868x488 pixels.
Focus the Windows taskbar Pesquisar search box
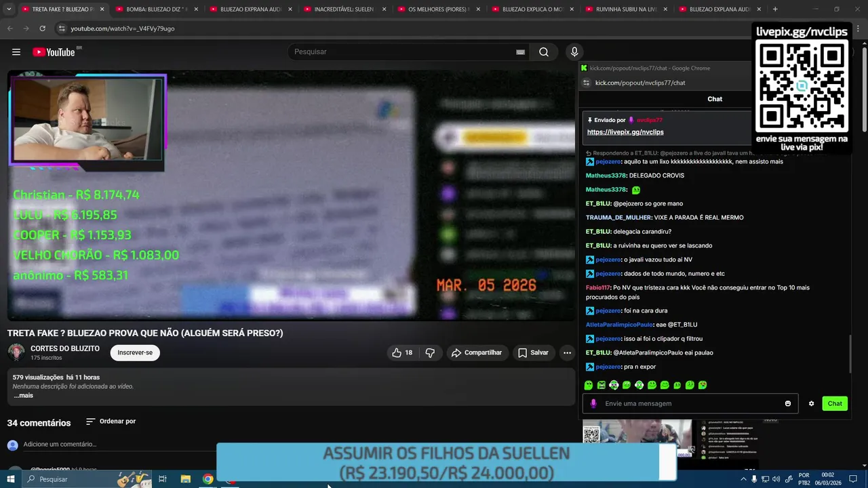(x=87, y=479)
